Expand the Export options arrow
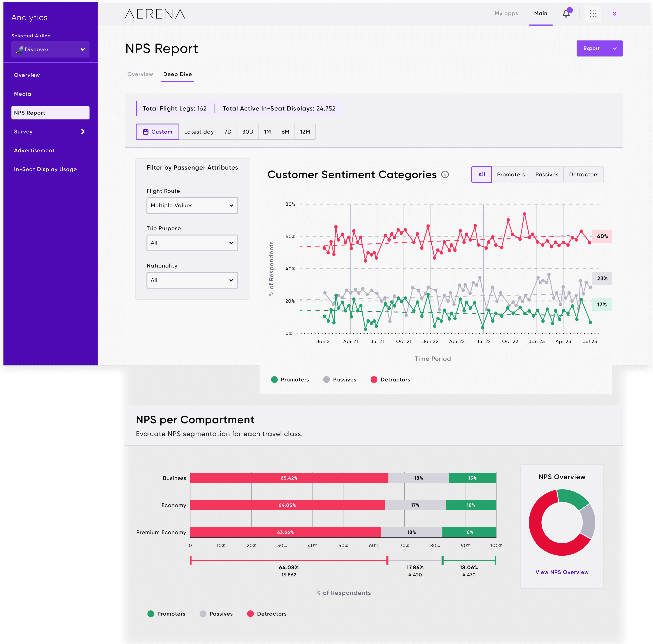 point(614,49)
